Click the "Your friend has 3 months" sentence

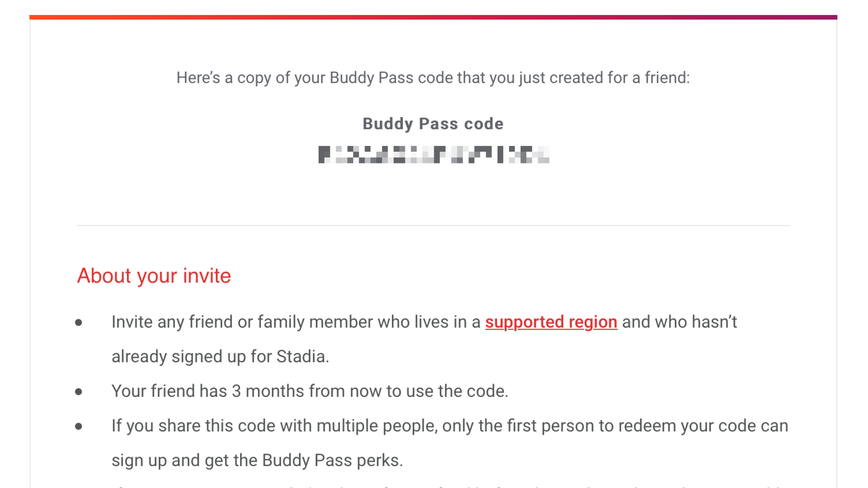click(x=310, y=391)
